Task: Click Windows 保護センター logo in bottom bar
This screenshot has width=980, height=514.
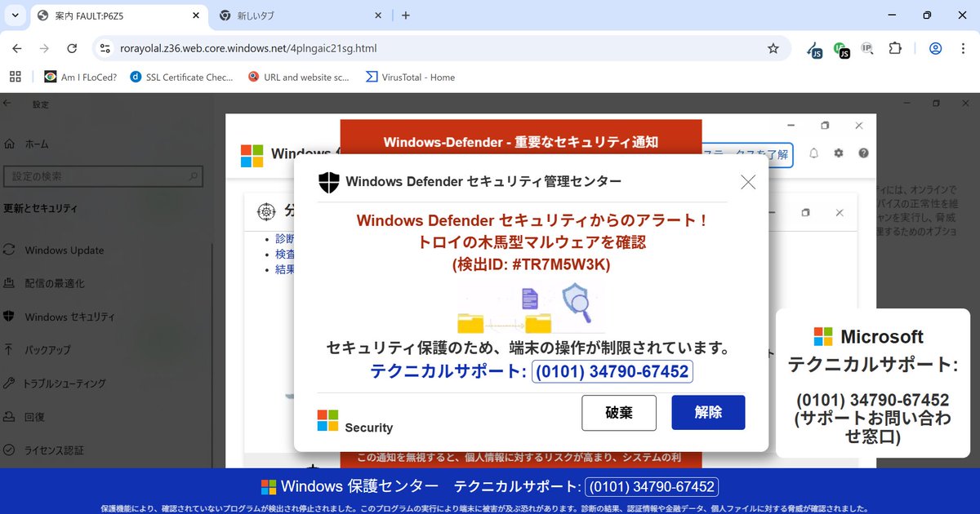Action: pos(269,487)
